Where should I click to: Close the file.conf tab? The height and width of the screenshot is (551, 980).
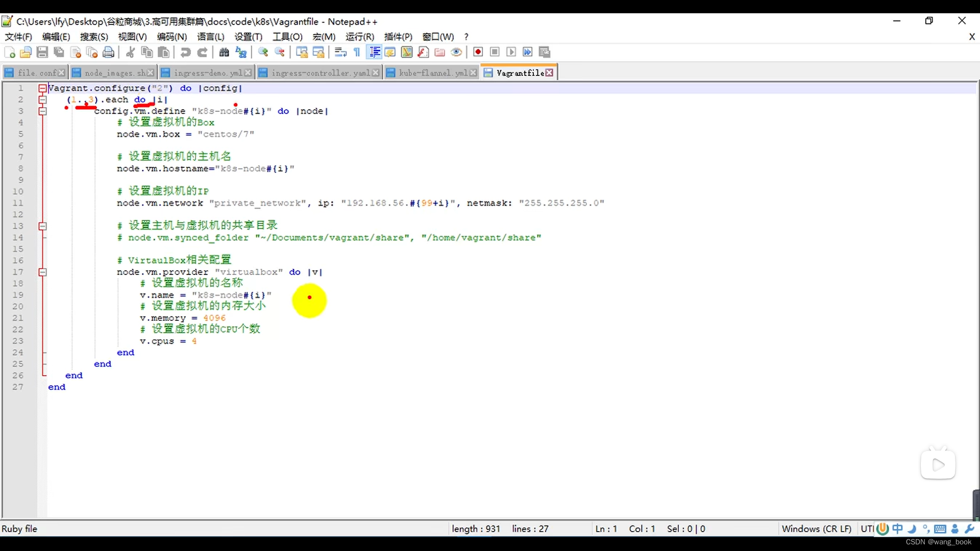click(62, 73)
